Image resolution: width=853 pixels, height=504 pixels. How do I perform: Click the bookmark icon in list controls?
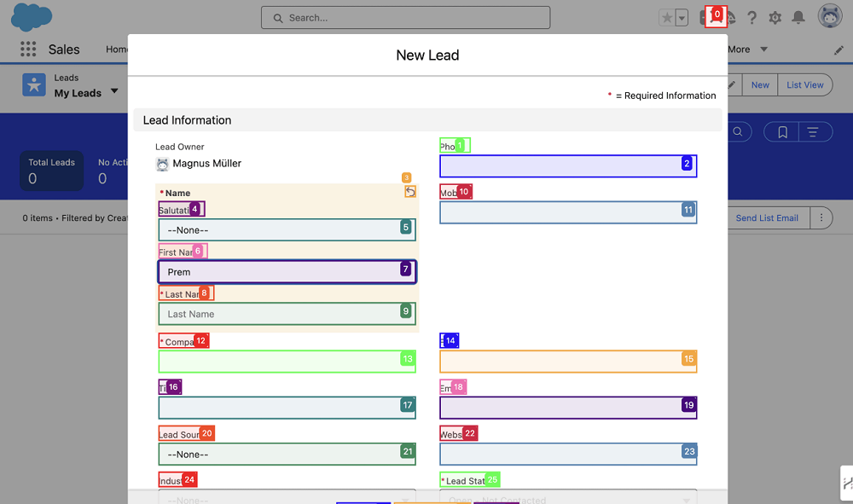782,131
